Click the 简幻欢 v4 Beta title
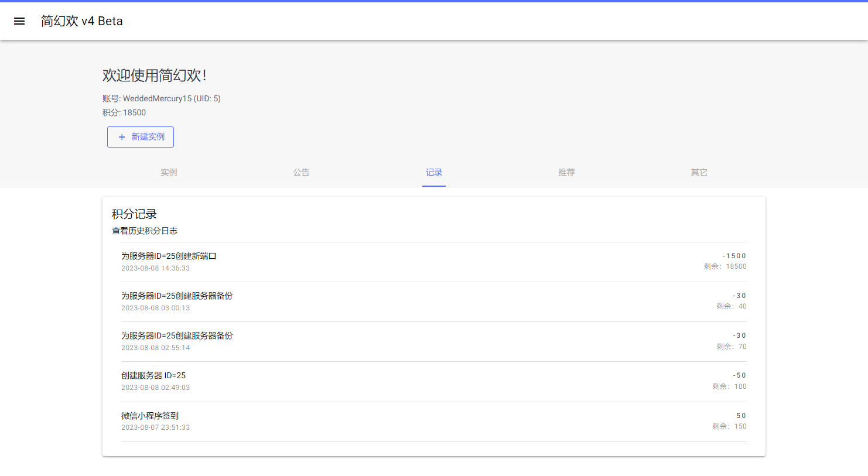Screen dimensions: 868x476 tap(82, 21)
